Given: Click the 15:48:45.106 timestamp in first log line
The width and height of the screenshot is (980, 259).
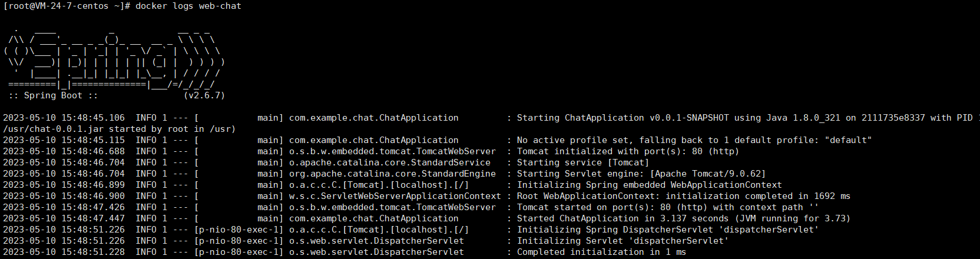Looking at the screenshot, I should [x=92, y=118].
